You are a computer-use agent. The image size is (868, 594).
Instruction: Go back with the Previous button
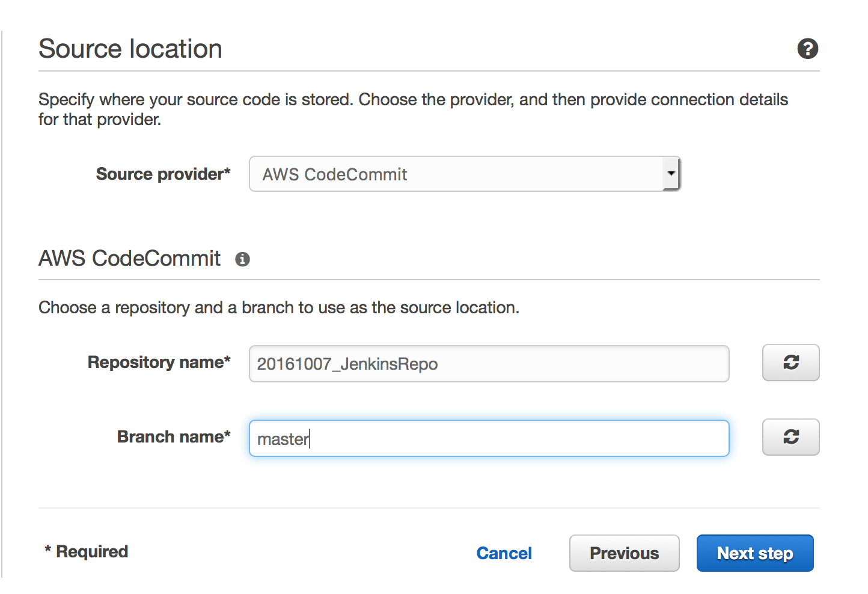pyautogui.click(x=624, y=553)
